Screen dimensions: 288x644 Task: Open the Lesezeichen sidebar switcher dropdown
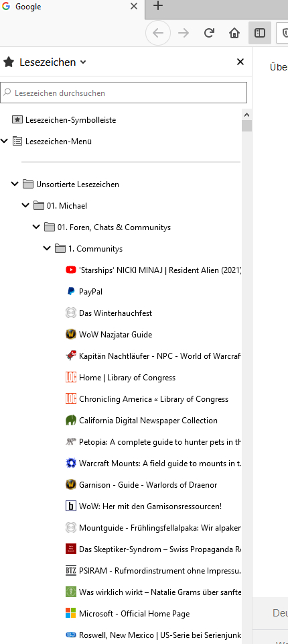[x=45, y=62]
